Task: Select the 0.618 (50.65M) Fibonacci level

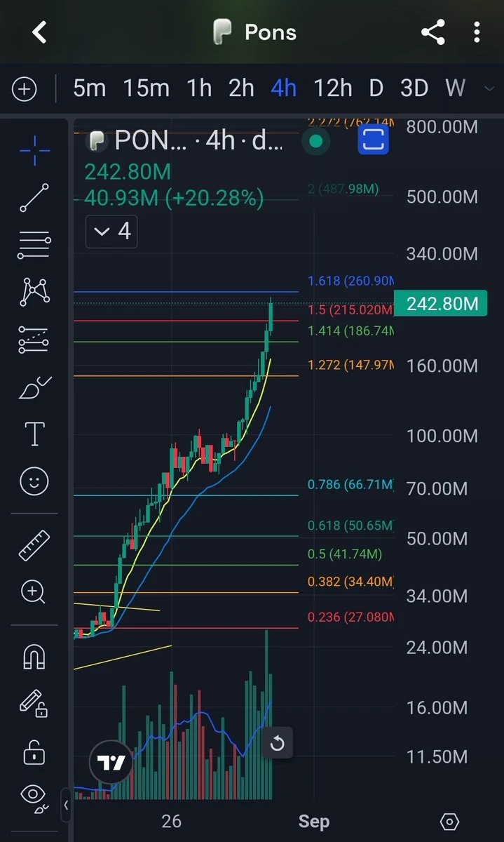Action: (x=350, y=526)
